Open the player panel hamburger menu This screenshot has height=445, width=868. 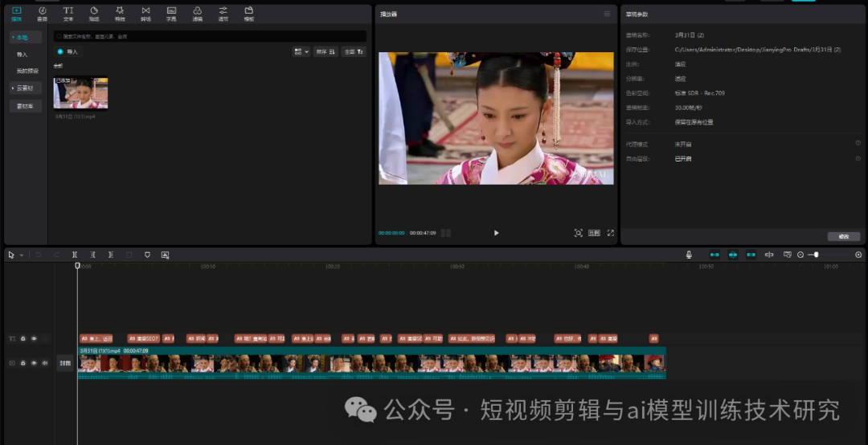tap(608, 14)
